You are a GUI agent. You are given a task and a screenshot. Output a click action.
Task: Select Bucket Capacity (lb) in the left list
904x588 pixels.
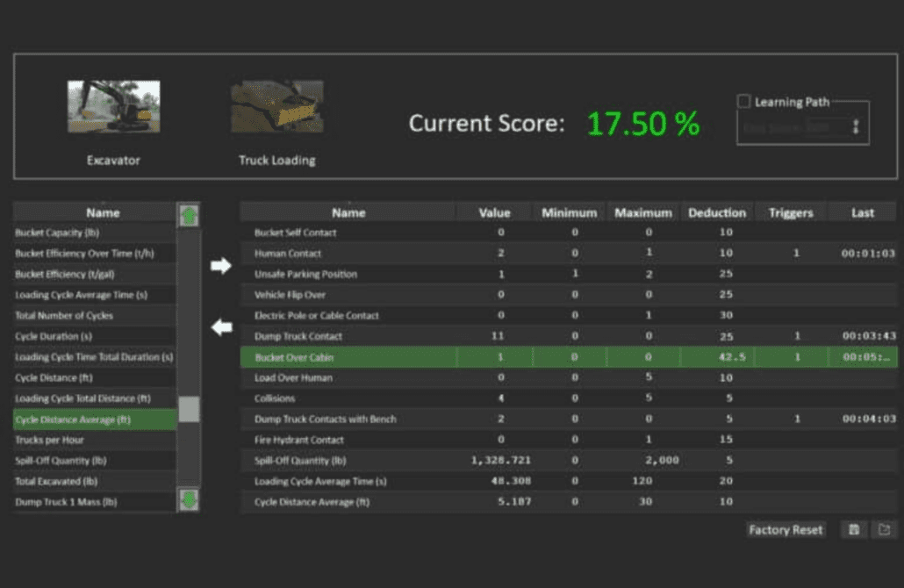(95, 233)
